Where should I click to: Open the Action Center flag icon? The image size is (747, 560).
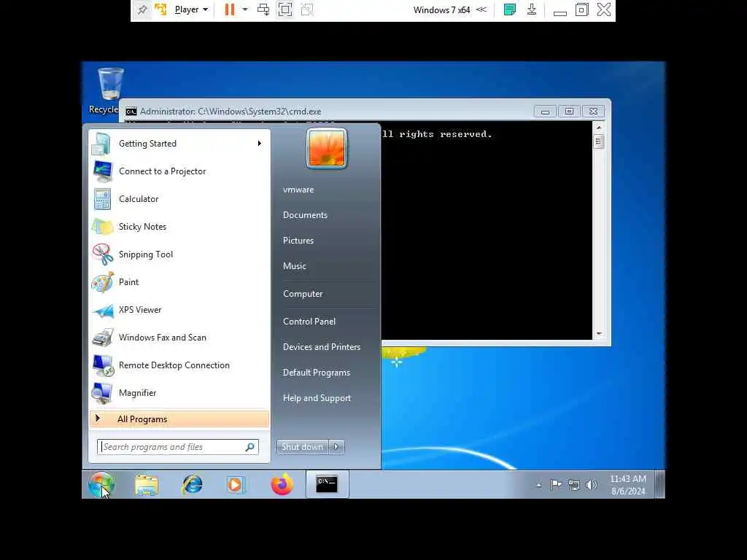(x=556, y=485)
